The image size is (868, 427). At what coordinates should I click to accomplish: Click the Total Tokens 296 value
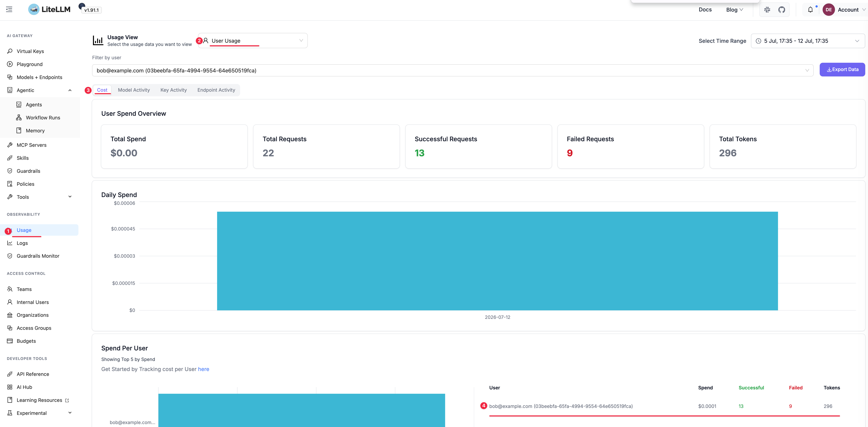[728, 153]
